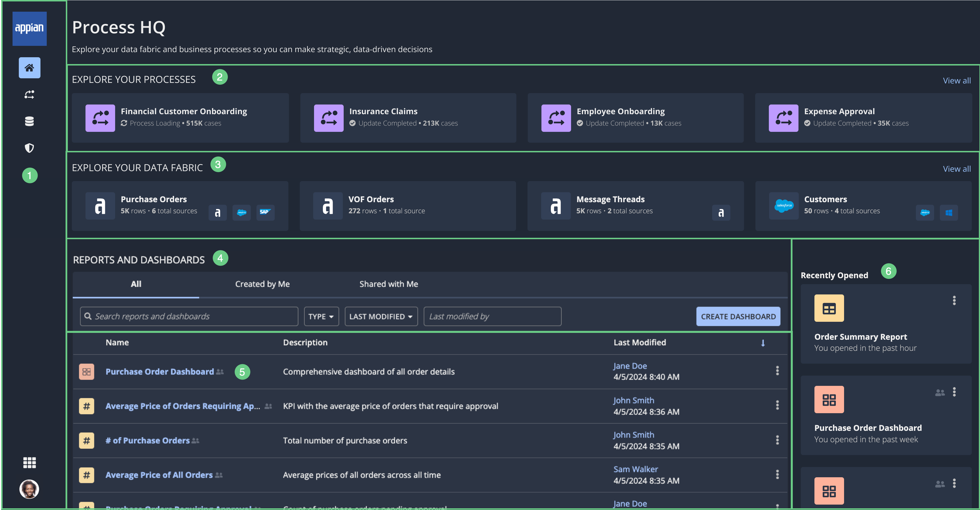Open the Financial Customer Onboarding process icon
The image size is (980, 510).
coord(100,118)
